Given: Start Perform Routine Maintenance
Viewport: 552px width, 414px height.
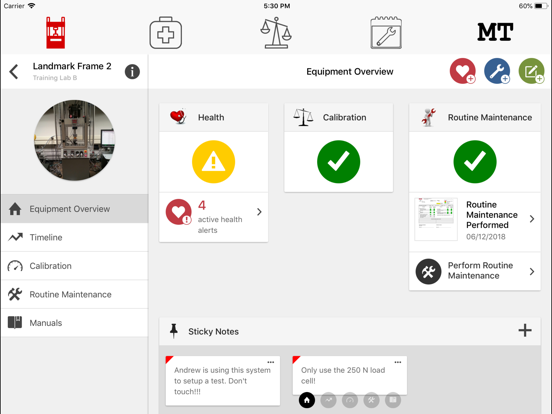Looking at the screenshot, I should (x=475, y=271).
